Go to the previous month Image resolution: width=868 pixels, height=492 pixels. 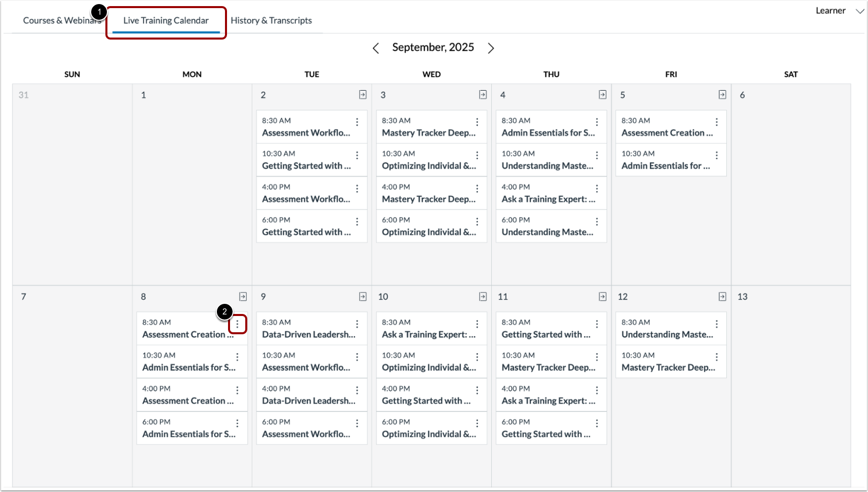point(376,48)
